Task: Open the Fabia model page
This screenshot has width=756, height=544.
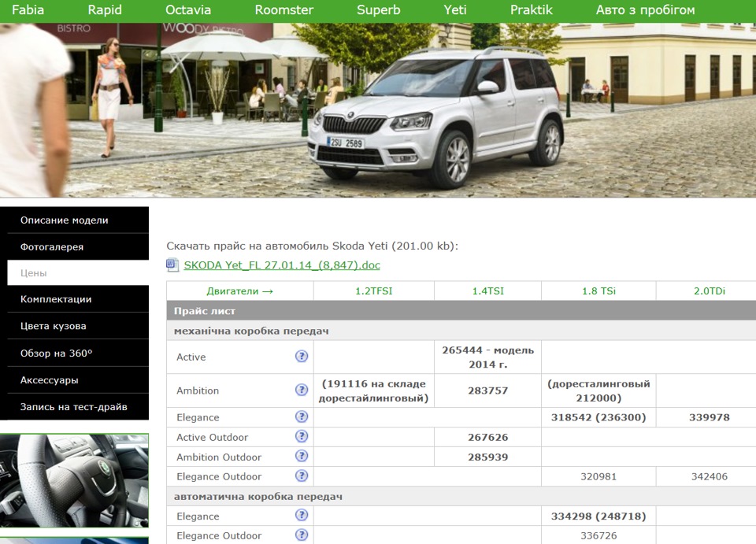Action: [28, 10]
